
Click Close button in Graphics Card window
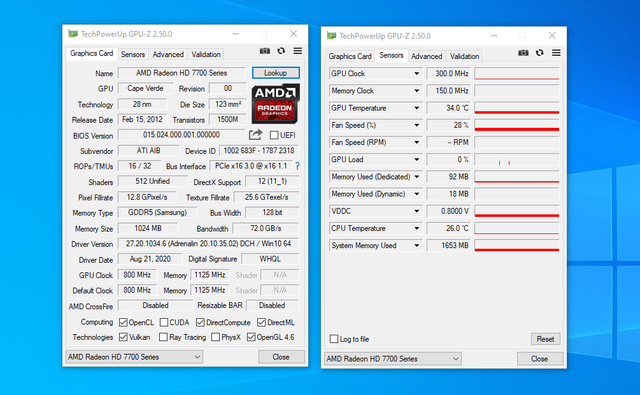(x=281, y=357)
